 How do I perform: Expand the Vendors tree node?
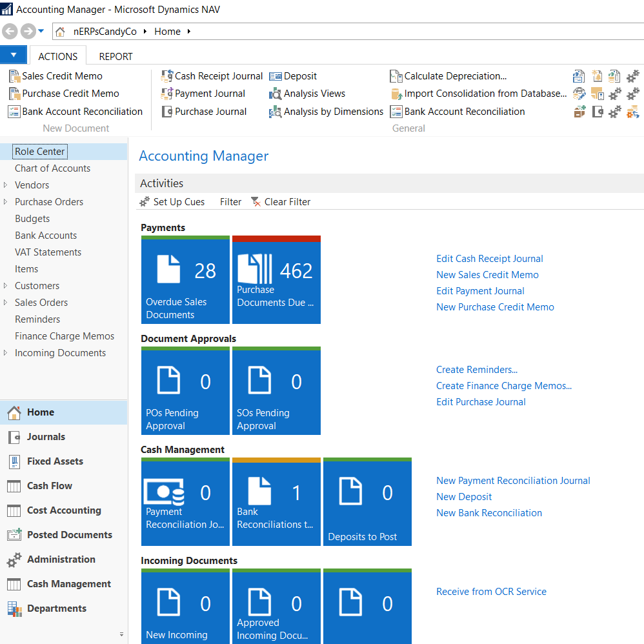pyautogui.click(x=6, y=185)
